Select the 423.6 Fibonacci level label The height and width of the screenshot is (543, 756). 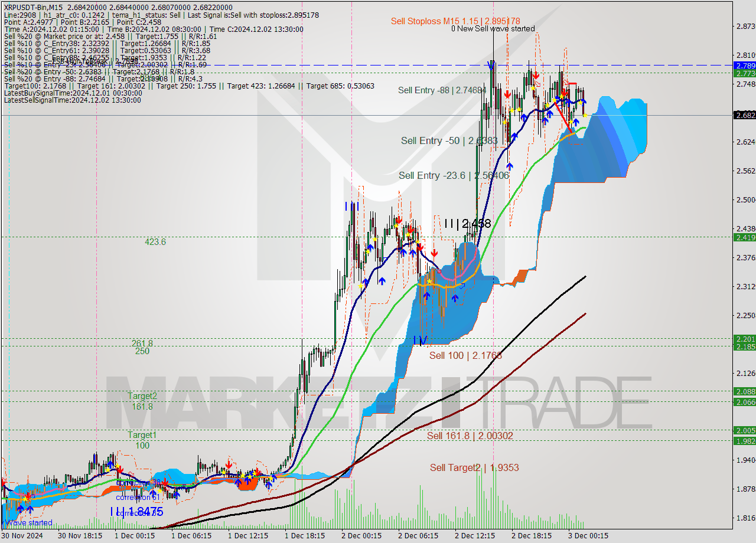pos(155,241)
